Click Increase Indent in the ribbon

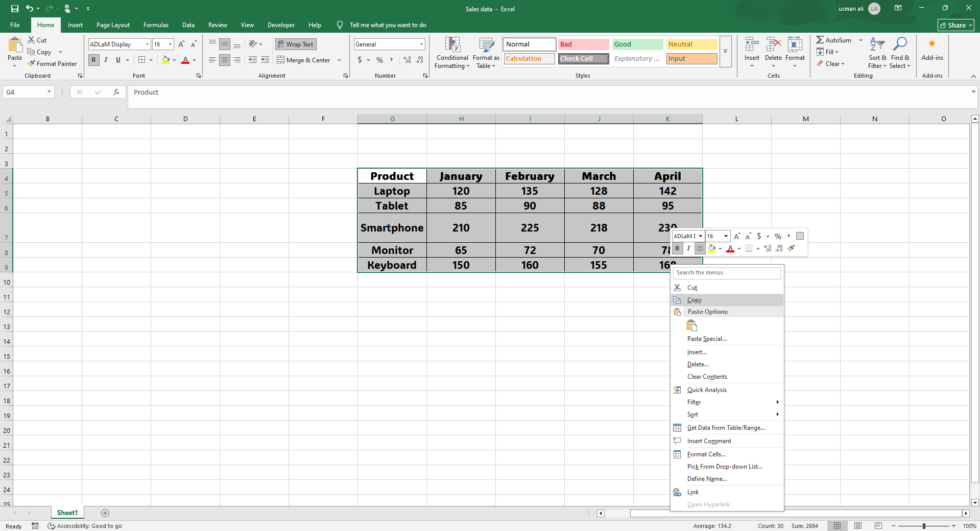pyautogui.click(x=265, y=60)
